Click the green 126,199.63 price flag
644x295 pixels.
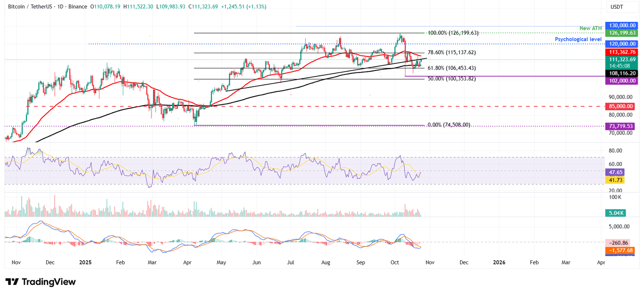click(622, 32)
